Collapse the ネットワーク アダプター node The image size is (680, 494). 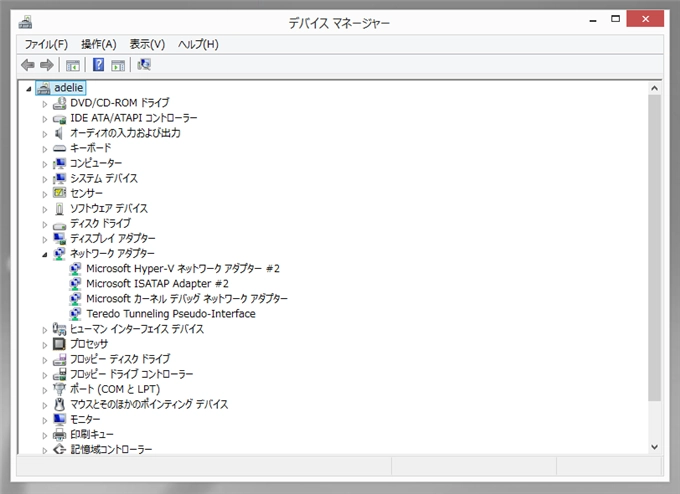[45, 255]
